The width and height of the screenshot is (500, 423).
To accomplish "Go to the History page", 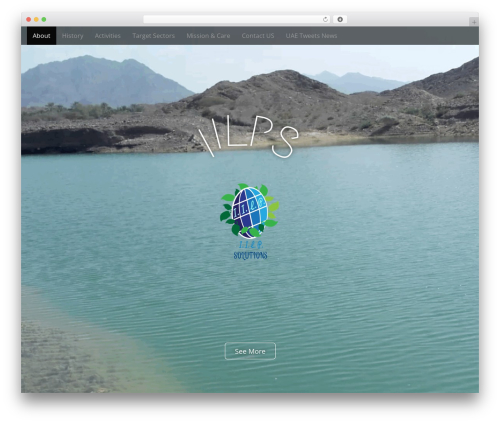I will pyautogui.click(x=72, y=36).
